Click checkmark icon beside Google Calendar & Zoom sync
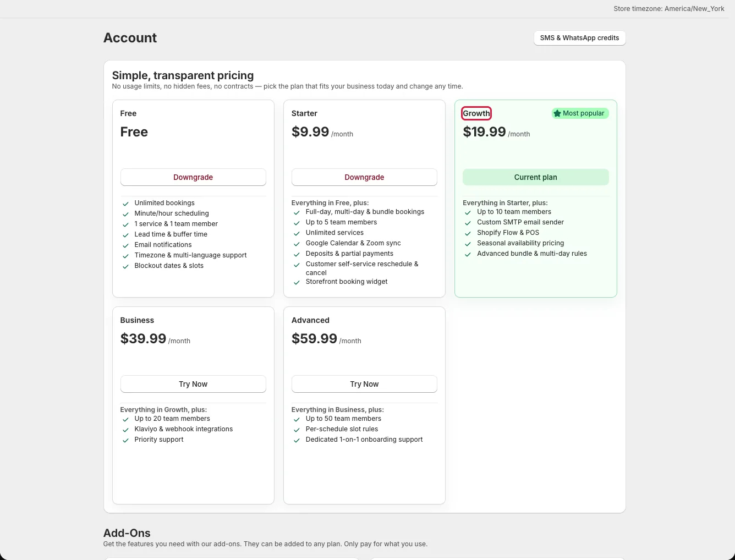Viewport: 735px width, 560px height. [297, 244]
